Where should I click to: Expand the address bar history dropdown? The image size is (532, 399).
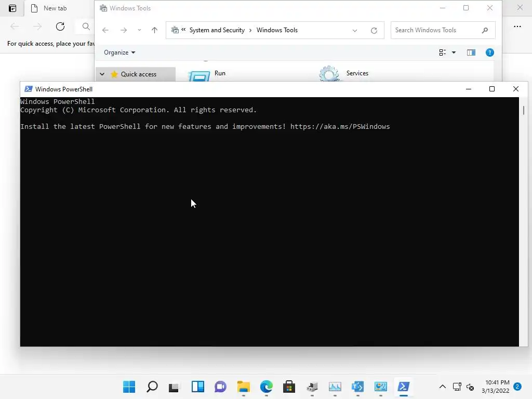pyautogui.click(x=354, y=31)
